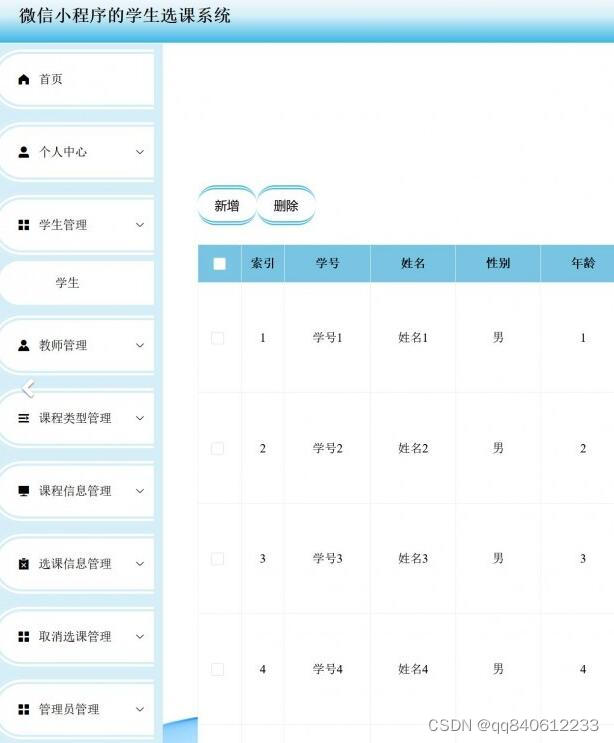Open the 学生 submenu item

click(x=68, y=283)
